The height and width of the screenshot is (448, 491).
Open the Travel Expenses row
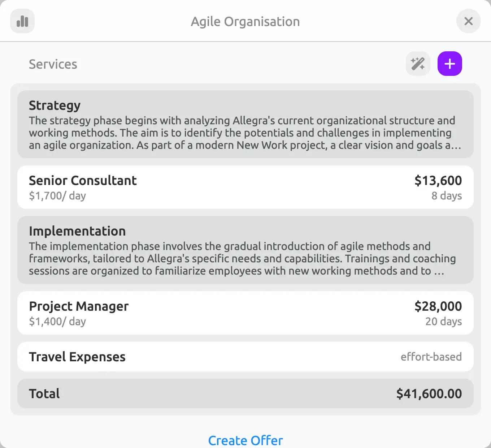245,357
